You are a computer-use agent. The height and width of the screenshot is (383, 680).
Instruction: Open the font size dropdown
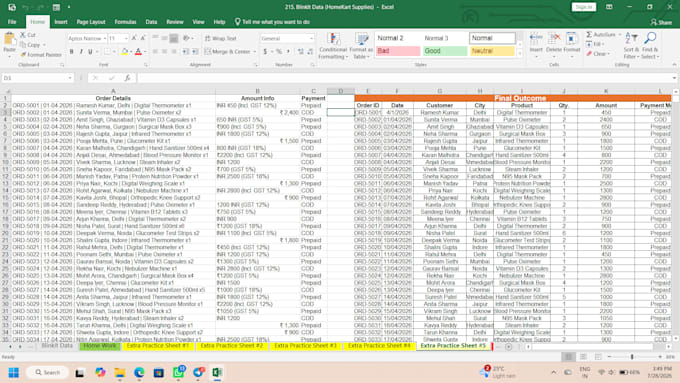click(126, 39)
